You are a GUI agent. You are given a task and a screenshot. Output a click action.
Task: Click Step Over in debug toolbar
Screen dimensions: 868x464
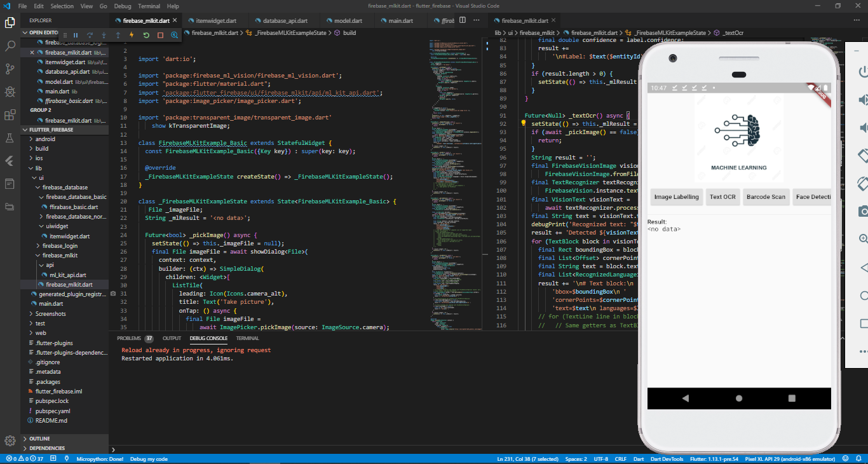(90, 35)
